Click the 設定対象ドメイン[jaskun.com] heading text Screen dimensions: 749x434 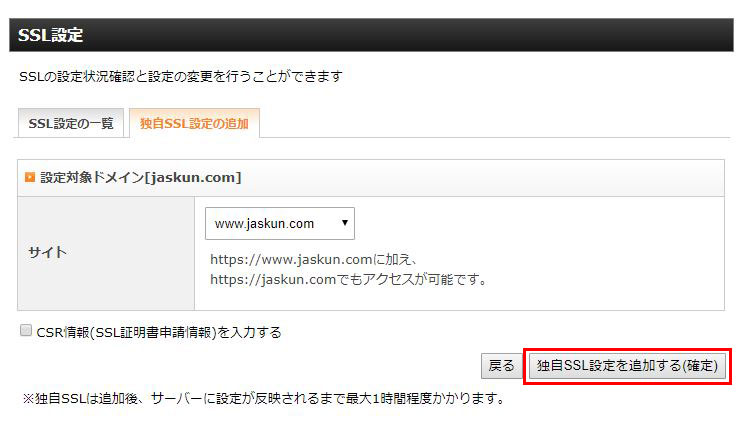pyautogui.click(x=141, y=178)
